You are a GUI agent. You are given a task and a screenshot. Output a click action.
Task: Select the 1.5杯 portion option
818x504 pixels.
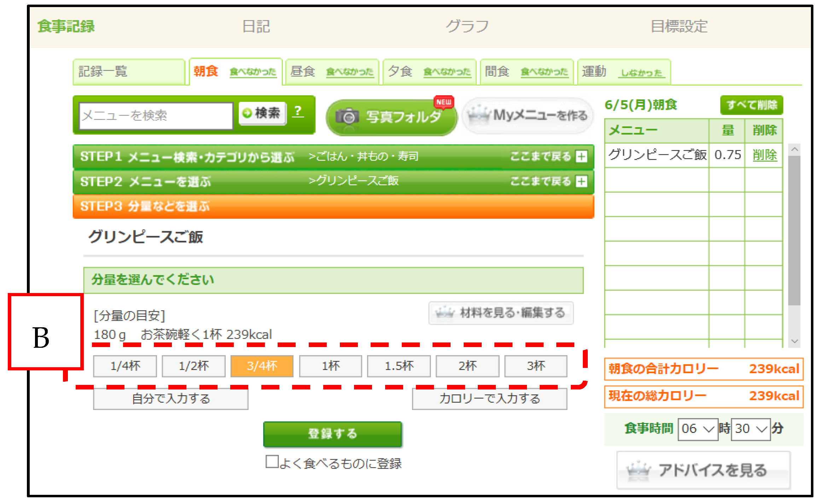pos(399,366)
